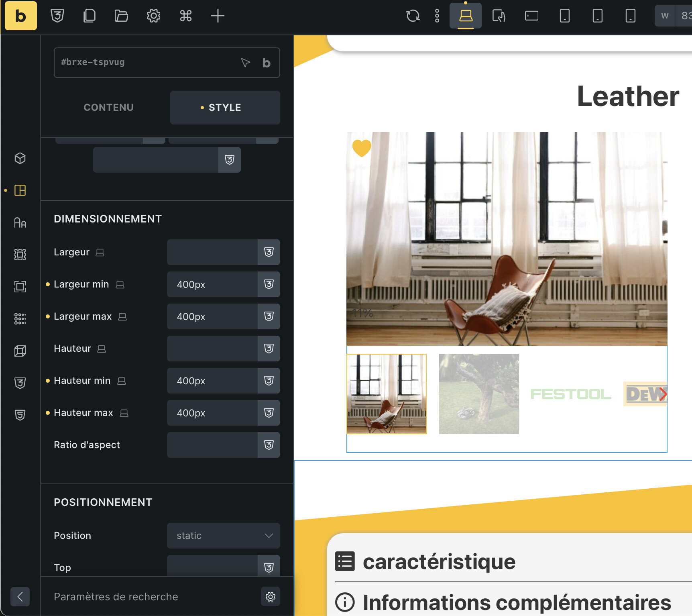Screen dimensions: 692x616
Task: Open the typography Aa sidebar icon
Action: tap(20, 222)
